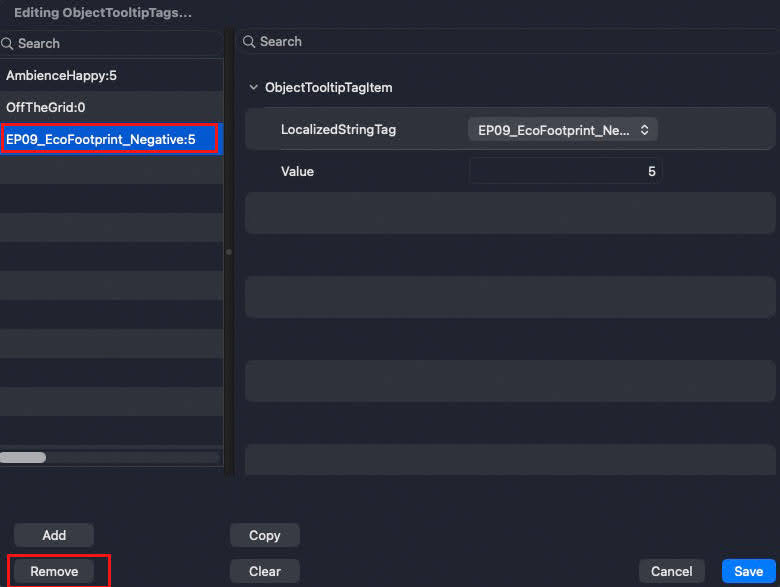Click the Add button

(54, 535)
